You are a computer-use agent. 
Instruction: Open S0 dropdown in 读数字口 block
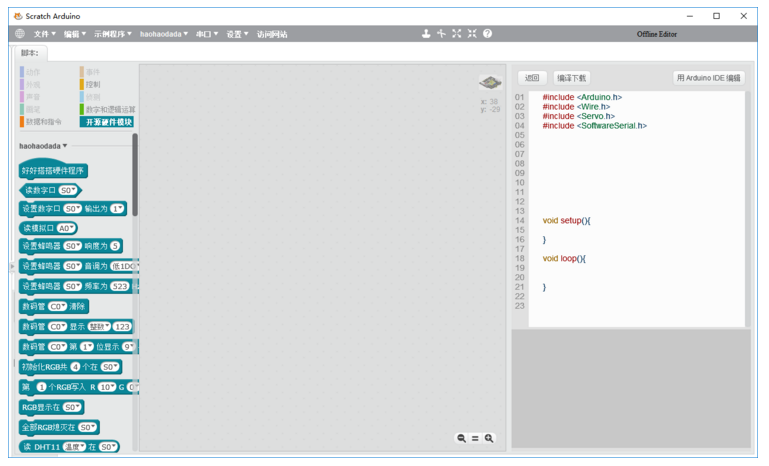click(x=68, y=190)
